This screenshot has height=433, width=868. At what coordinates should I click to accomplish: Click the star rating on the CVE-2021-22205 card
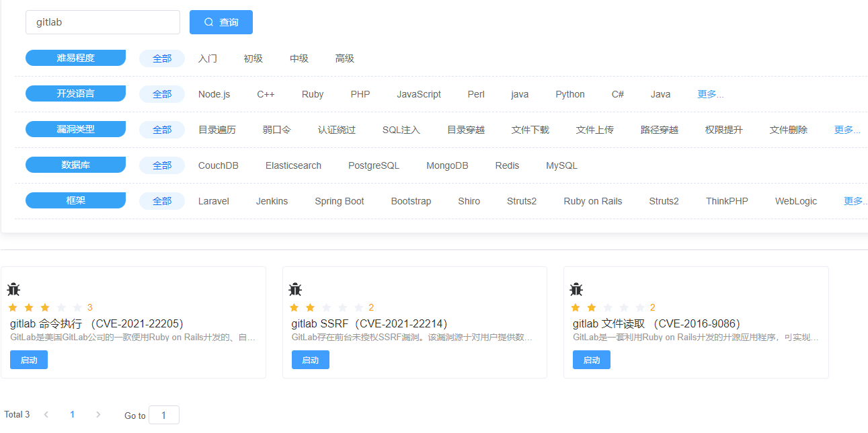[x=45, y=307]
